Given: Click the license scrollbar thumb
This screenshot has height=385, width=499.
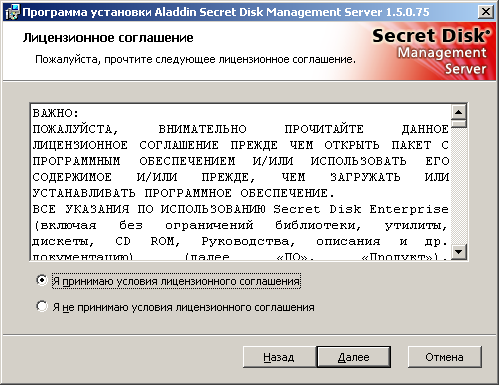Looking at the screenshot, I should [x=459, y=124].
